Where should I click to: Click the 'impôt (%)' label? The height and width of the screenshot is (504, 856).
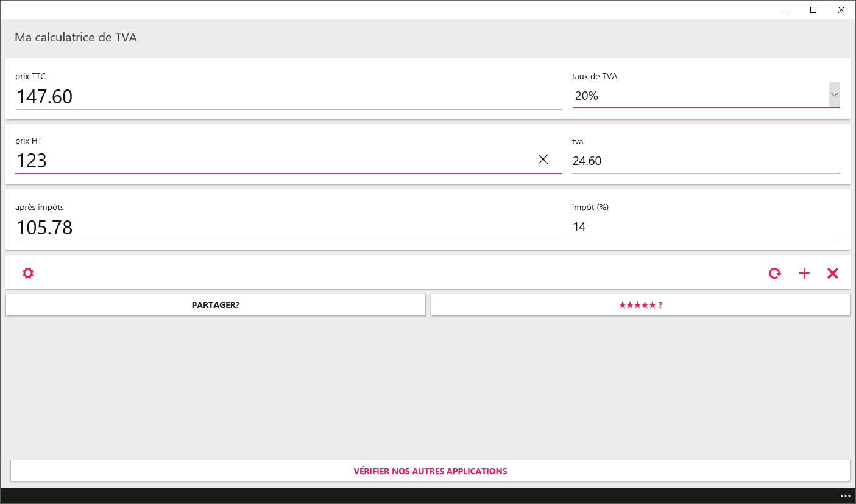(x=590, y=207)
